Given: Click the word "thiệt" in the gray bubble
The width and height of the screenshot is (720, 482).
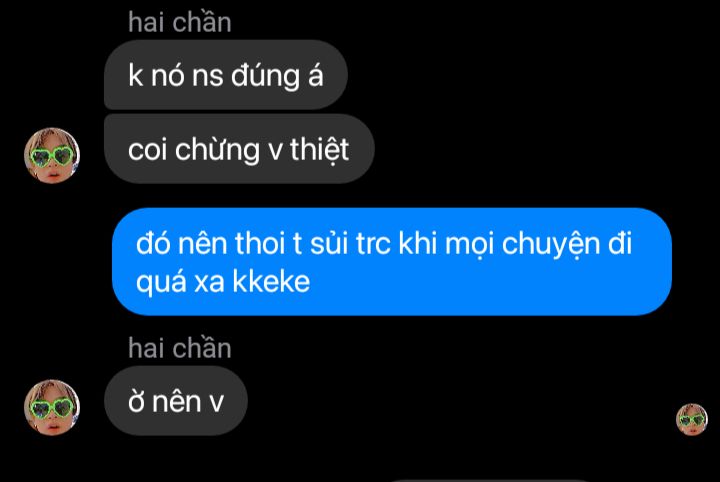Looking at the screenshot, I should click(319, 150).
